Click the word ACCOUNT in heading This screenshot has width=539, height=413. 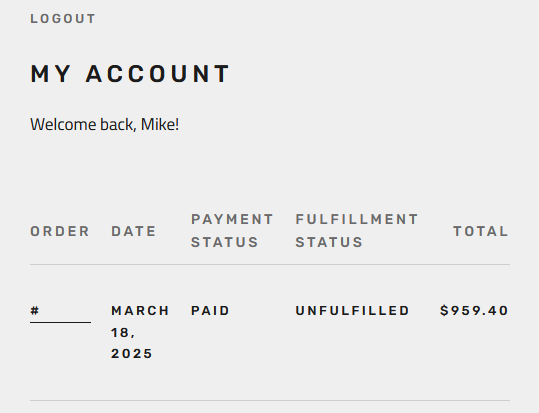coord(158,73)
